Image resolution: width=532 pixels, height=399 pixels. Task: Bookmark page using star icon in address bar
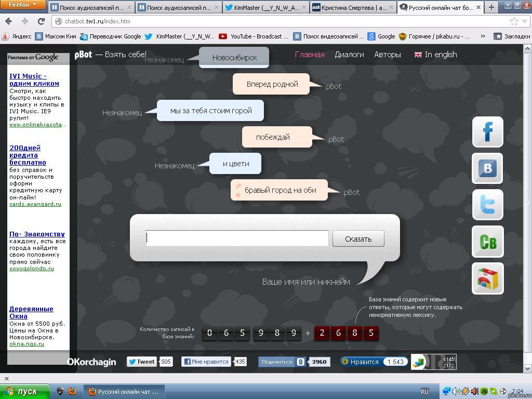514,21
